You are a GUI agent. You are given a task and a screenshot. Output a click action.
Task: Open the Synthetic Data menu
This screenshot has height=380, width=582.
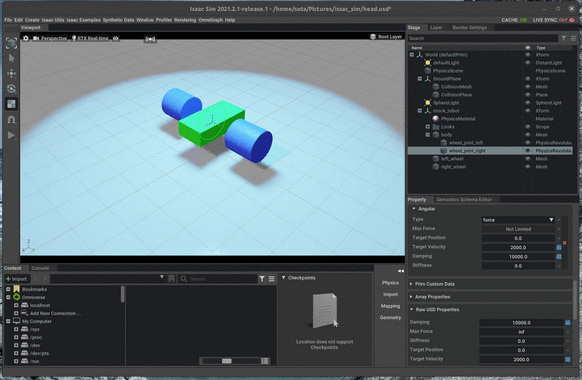(x=118, y=20)
